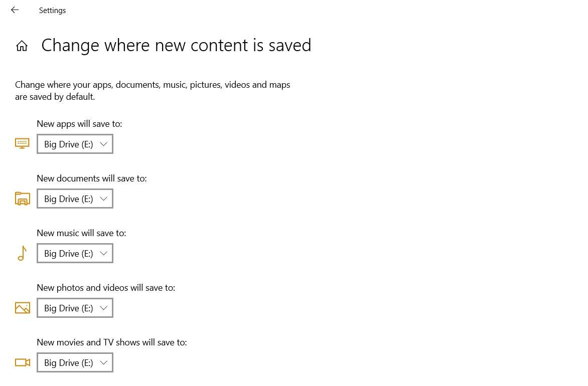588x386 pixels.
Task: Expand the new documents drive dropdown
Action: coord(75,199)
